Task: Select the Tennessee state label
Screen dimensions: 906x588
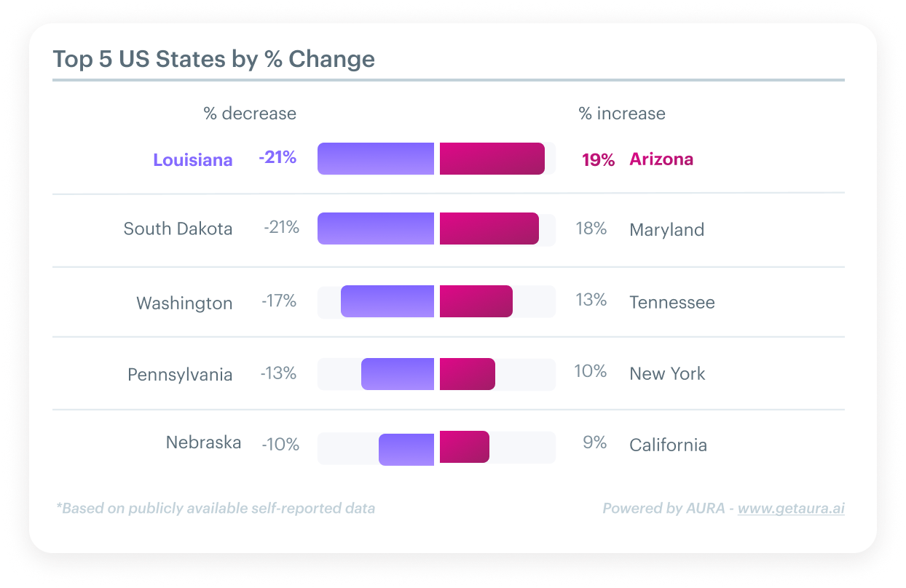Action: pos(671,302)
